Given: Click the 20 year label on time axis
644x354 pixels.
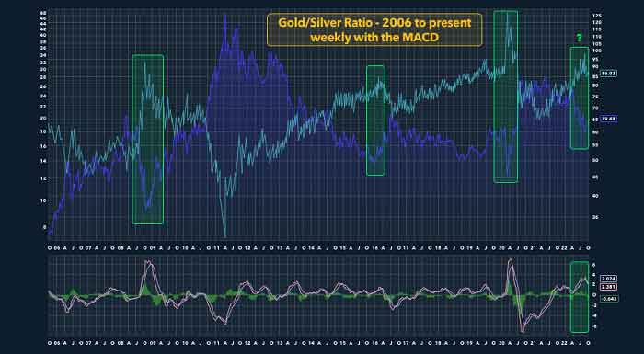Looking at the screenshot, I should coord(501,247).
